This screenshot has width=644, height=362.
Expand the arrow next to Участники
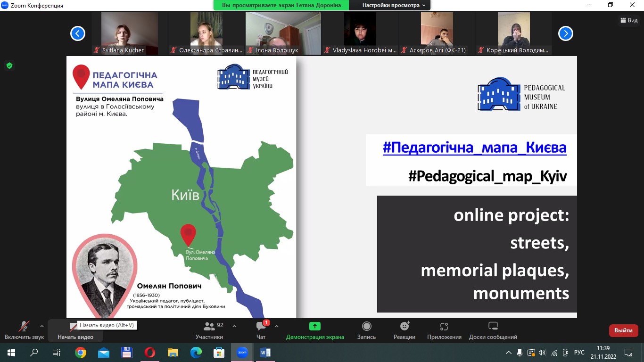pyautogui.click(x=234, y=326)
